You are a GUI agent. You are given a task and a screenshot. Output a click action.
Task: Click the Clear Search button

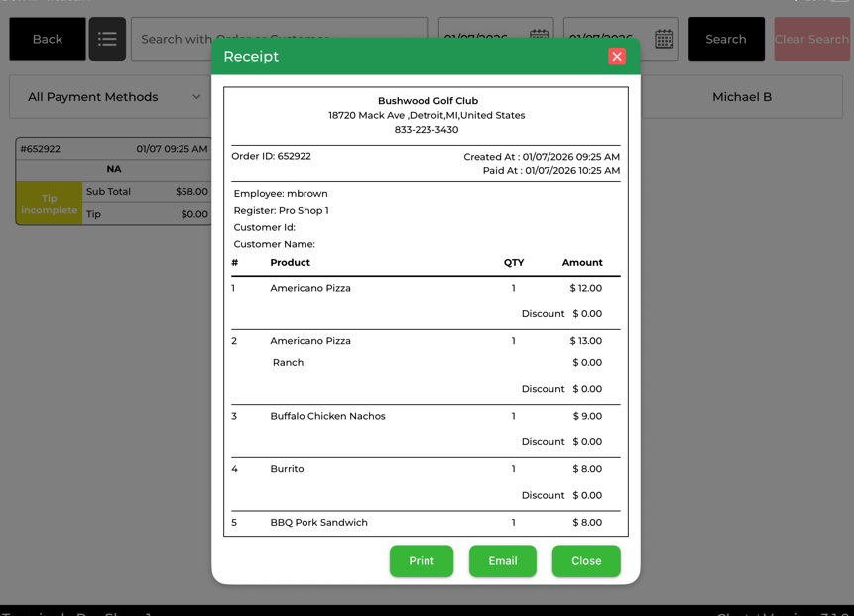(811, 39)
